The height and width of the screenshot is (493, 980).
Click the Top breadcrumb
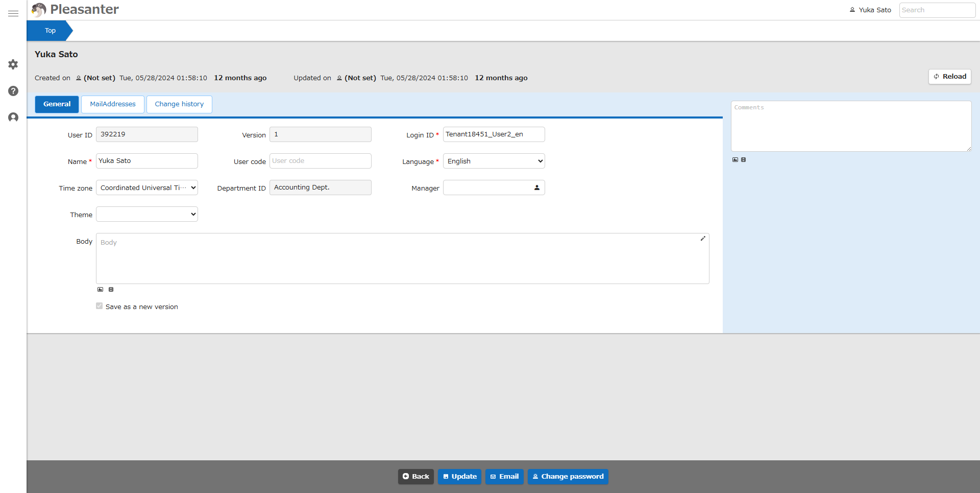coord(50,31)
